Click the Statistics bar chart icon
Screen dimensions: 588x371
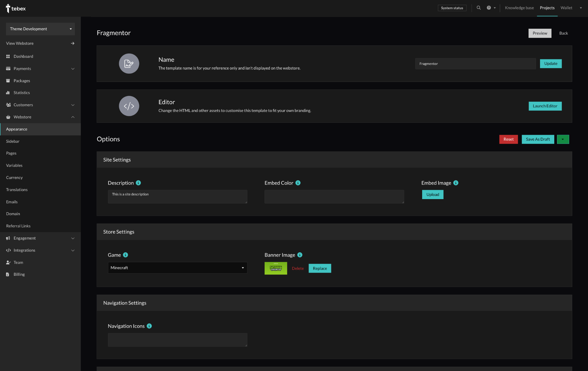[x=8, y=92]
